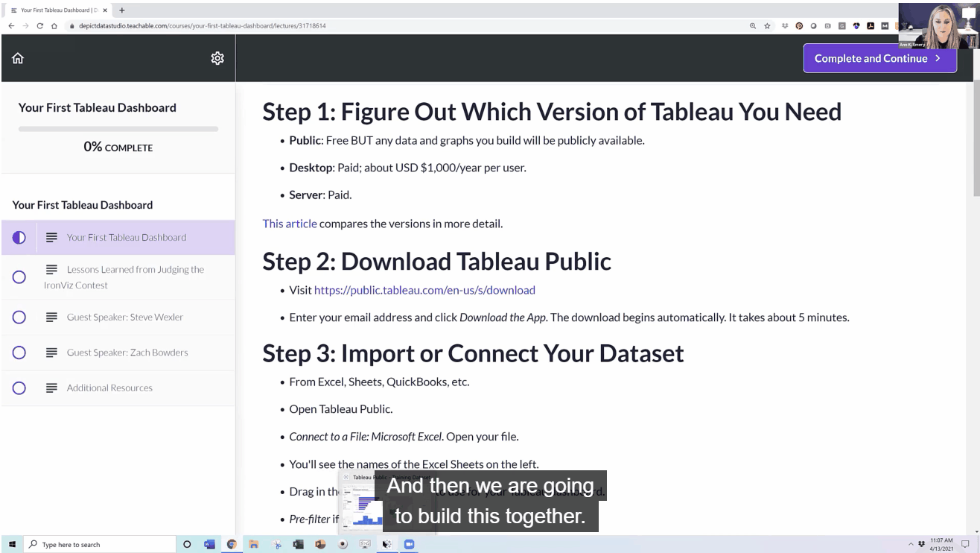Click the taskbar clock showing 11:07 AM
This screenshot has width=980, height=553.
click(x=941, y=544)
